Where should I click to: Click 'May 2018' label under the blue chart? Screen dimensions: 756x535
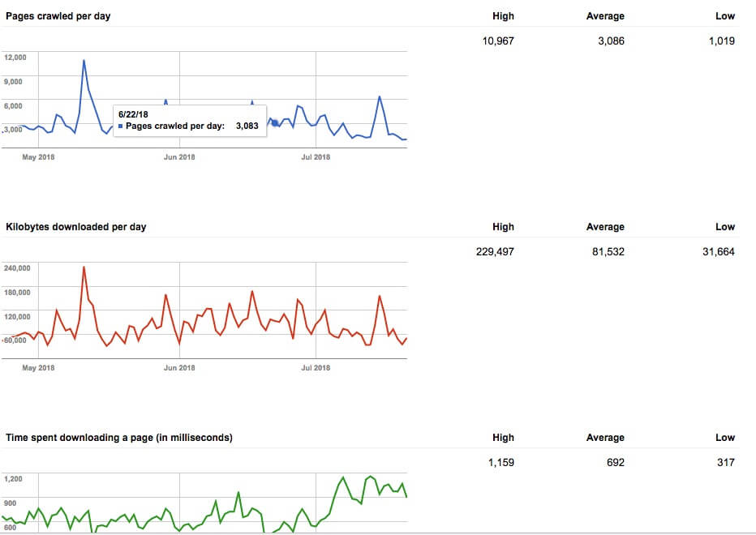pos(38,156)
